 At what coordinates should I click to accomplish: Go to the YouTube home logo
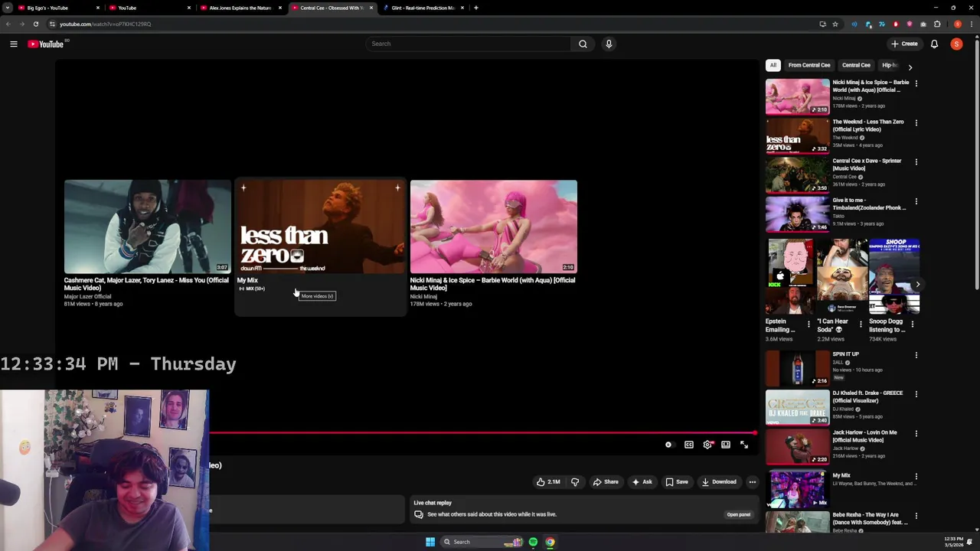point(46,44)
